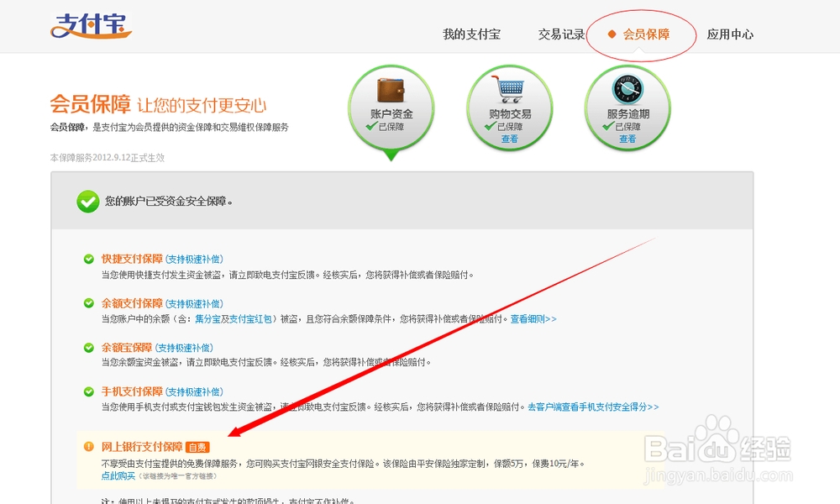Click the large green account-protected checkmark icon

click(x=88, y=202)
